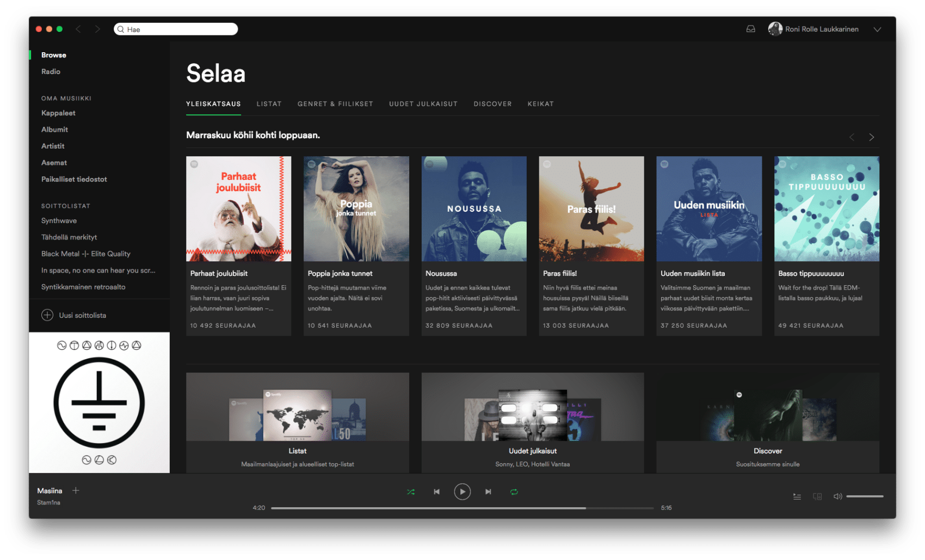This screenshot has width=925, height=560.
Task: Click the now playing album artwork
Action: coord(99,403)
